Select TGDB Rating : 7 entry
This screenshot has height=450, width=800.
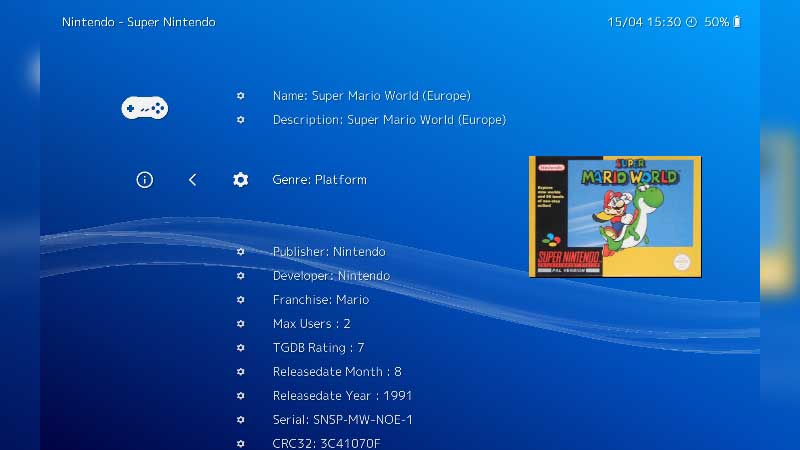point(318,347)
